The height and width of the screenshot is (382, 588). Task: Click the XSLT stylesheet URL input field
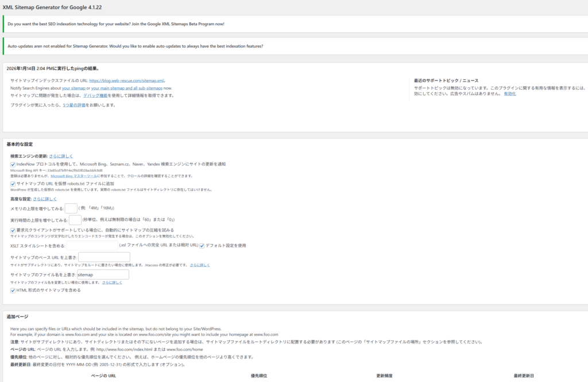[x=92, y=245]
